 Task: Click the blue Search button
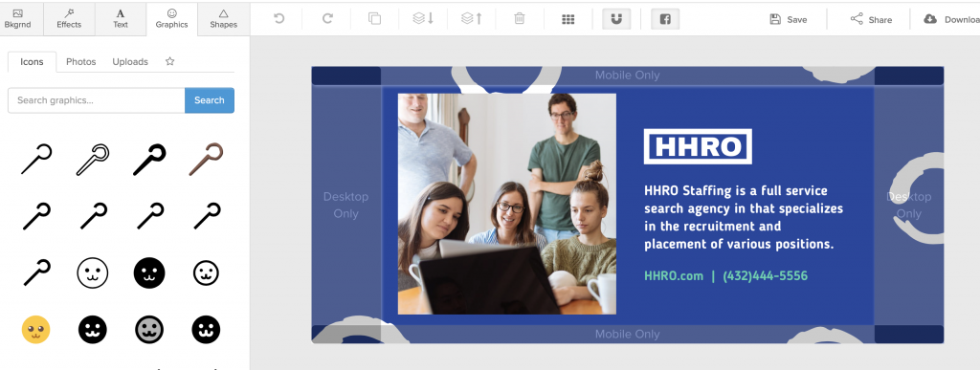(210, 99)
